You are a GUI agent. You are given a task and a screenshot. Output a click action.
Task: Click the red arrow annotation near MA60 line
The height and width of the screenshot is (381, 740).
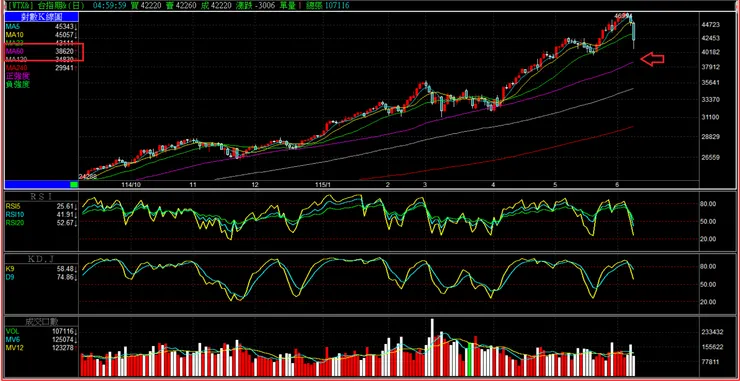point(652,59)
